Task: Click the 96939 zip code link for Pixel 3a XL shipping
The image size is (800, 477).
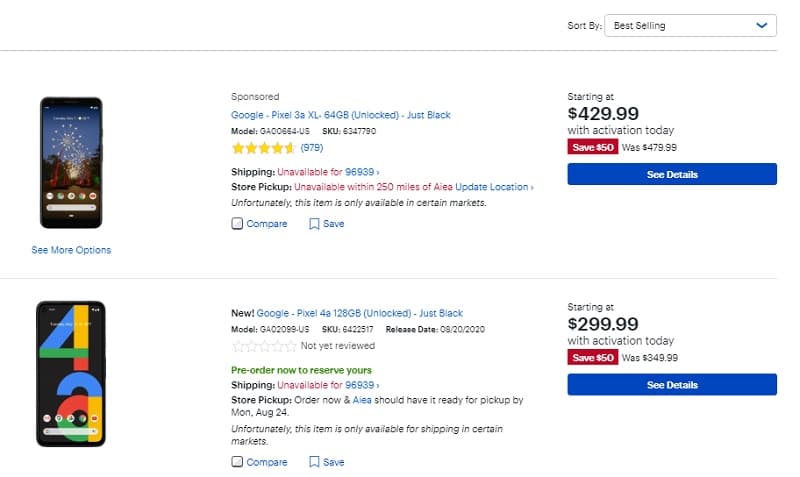Action: pos(362,172)
